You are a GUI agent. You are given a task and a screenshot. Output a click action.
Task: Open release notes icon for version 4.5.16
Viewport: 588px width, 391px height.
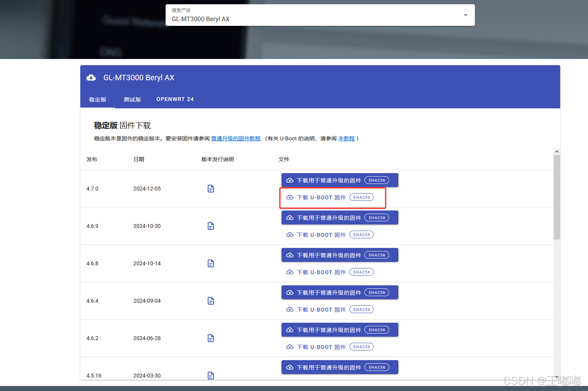[x=211, y=376]
